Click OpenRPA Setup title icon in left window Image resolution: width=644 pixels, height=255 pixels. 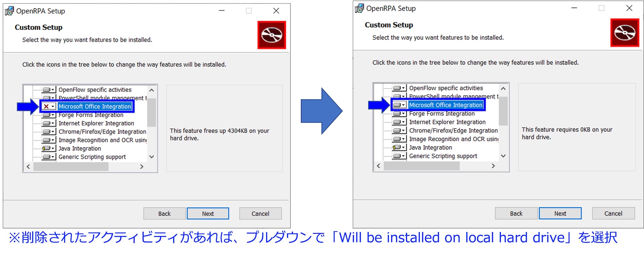coord(9,11)
